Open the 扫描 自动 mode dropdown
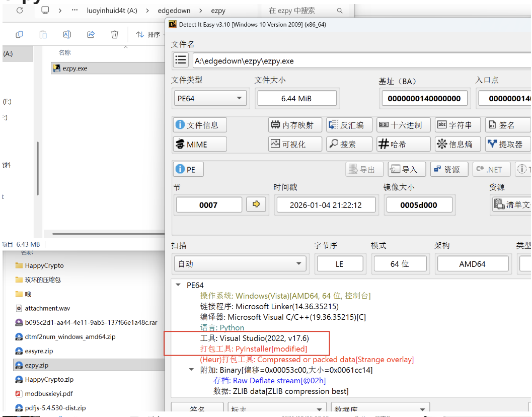532x417 pixels. pos(239,263)
